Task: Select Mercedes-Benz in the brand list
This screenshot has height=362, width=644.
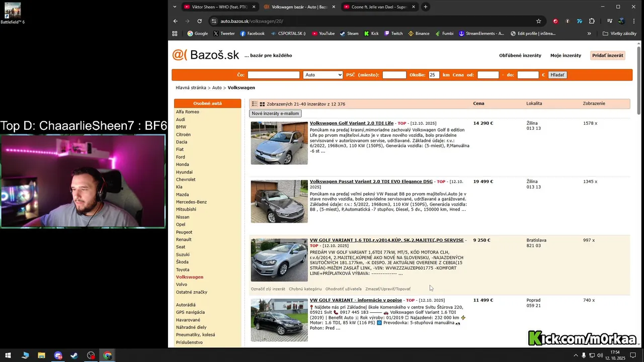Action: pyautogui.click(x=191, y=202)
